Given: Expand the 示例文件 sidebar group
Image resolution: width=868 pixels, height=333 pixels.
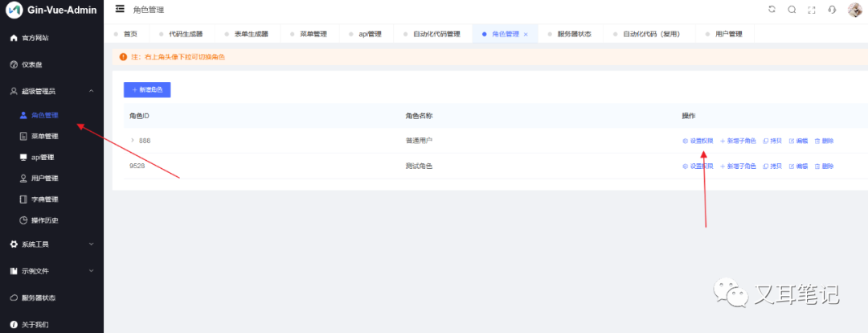Looking at the screenshot, I should [51, 271].
